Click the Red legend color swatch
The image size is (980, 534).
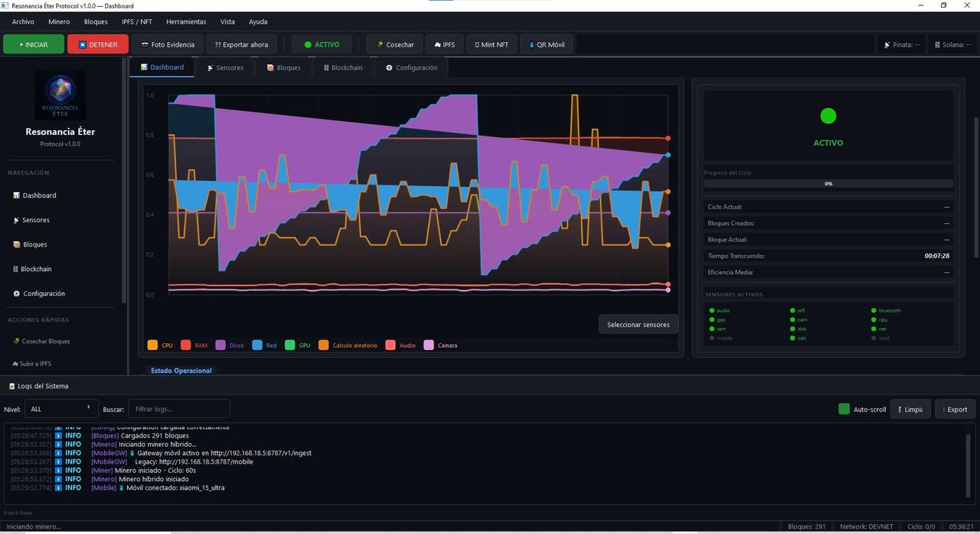[x=257, y=346]
